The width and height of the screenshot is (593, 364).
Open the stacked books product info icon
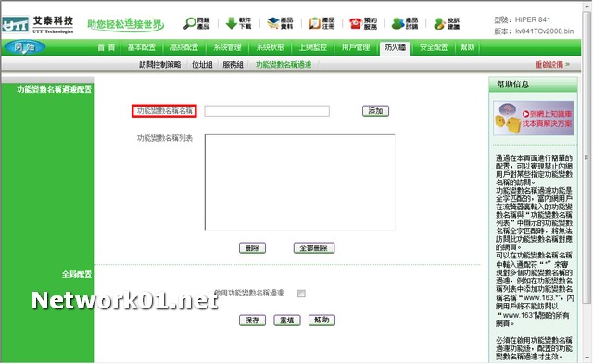pos(273,23)
